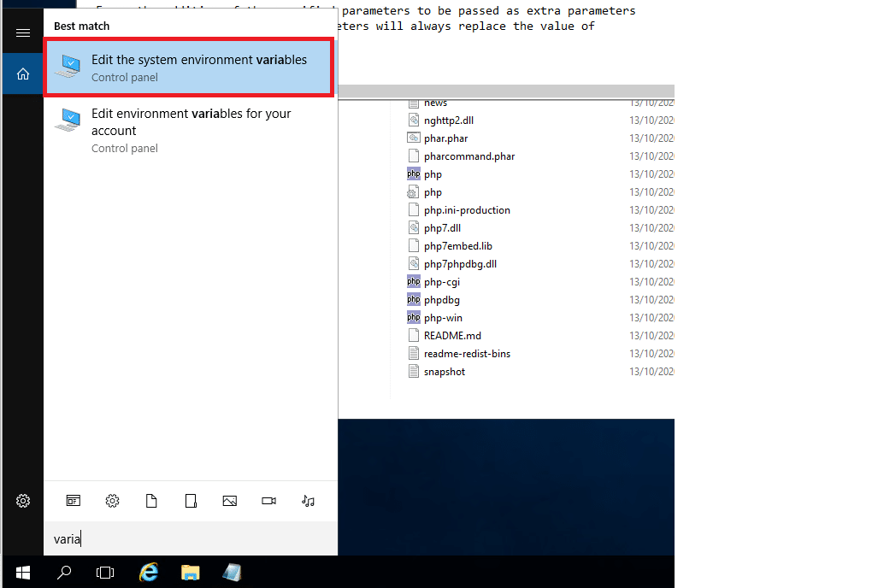878x588 pixels.
Task: Filter search results by documents icon
Action: [x=151, y=501]
